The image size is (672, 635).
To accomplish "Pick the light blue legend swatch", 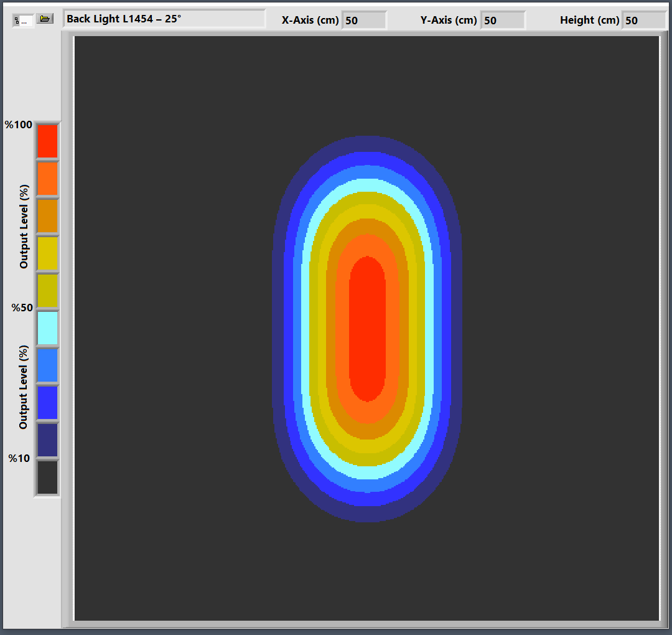I will click(47, 365).
